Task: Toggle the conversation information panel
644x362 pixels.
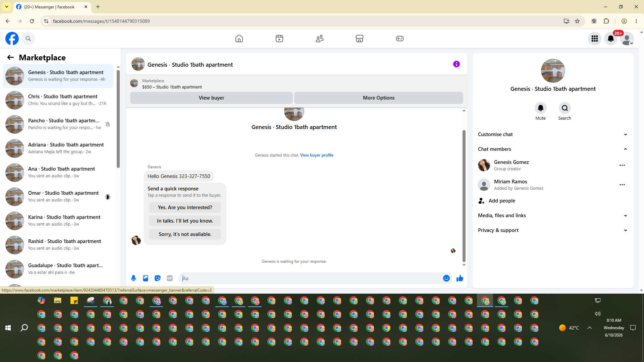Action: (457, 64)
